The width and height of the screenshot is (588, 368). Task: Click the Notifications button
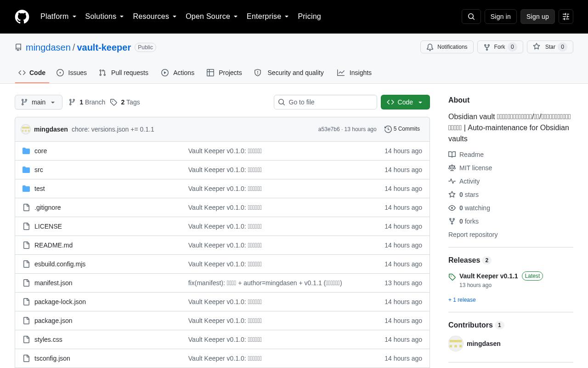pyautogui.click(x=447, y=47)
